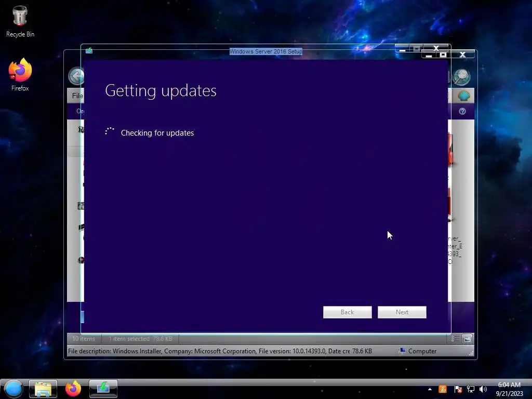Viewport: 532px width, 399px height.
Task: Maximize the Explorer window
Action: tap(443, 55)
